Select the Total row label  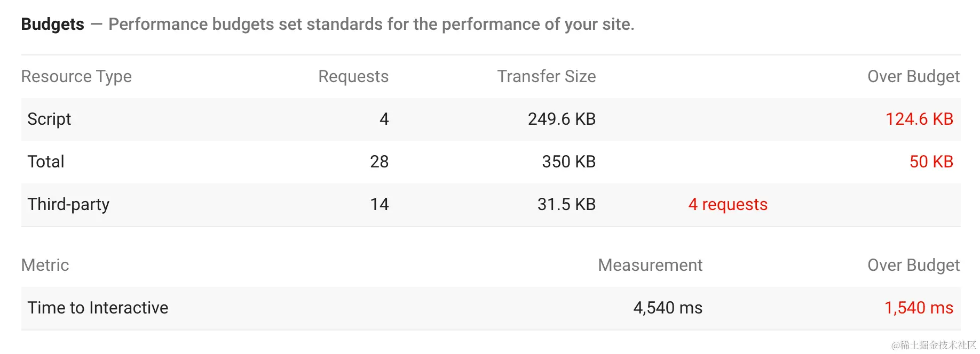point(46,162)
